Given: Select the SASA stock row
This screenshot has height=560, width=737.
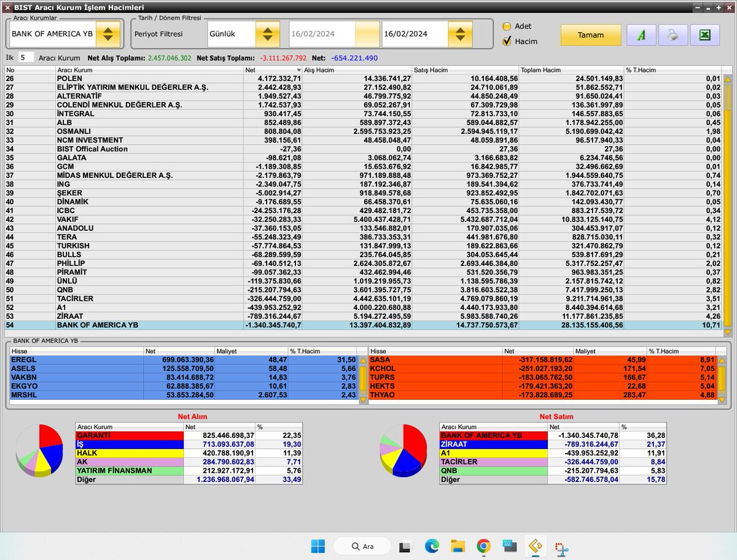Looking at the screenshot, I should click(542, 360).
